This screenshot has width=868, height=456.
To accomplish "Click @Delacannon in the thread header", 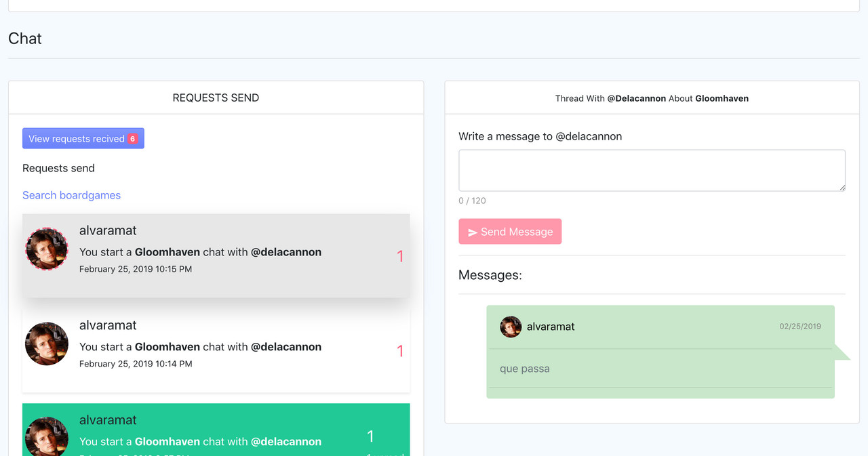I will point(637,98).
